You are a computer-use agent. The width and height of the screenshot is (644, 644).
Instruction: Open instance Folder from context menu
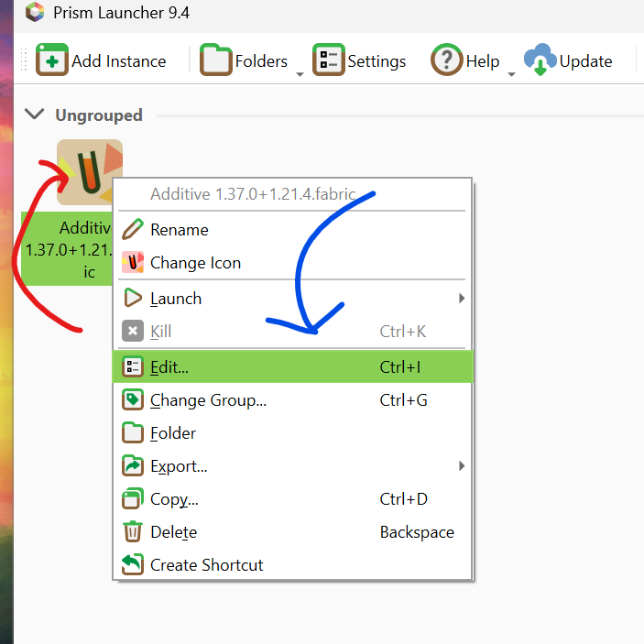[173, 433]
